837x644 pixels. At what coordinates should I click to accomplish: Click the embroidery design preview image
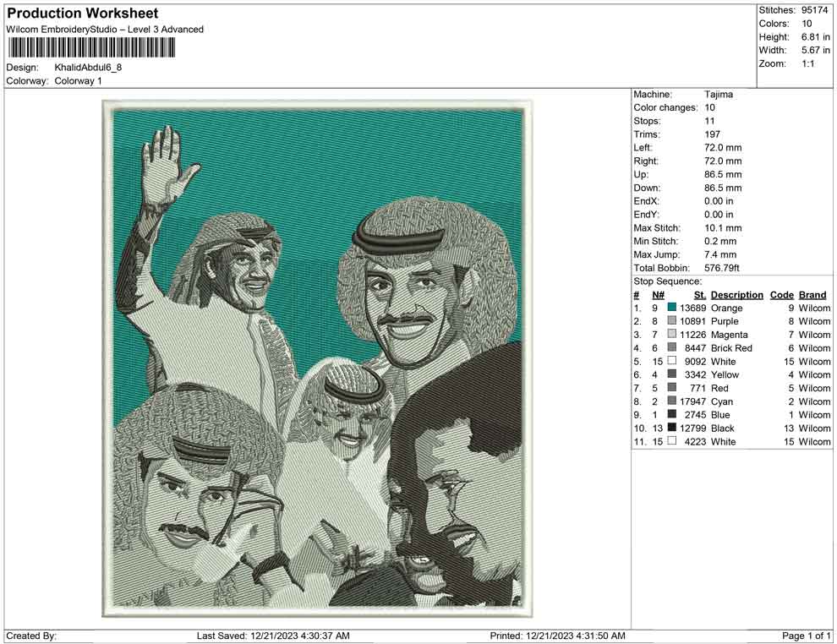point(318,358)
